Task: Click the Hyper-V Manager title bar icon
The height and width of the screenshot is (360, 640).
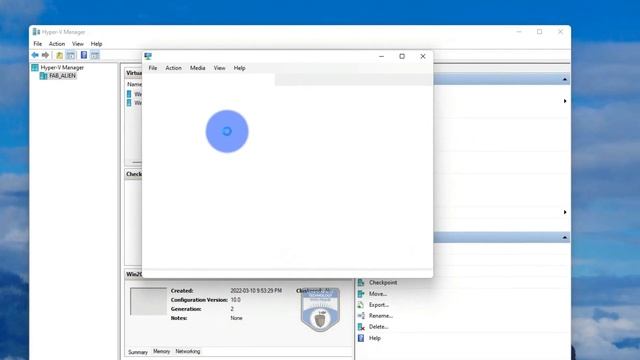Action: pos(36,32)
